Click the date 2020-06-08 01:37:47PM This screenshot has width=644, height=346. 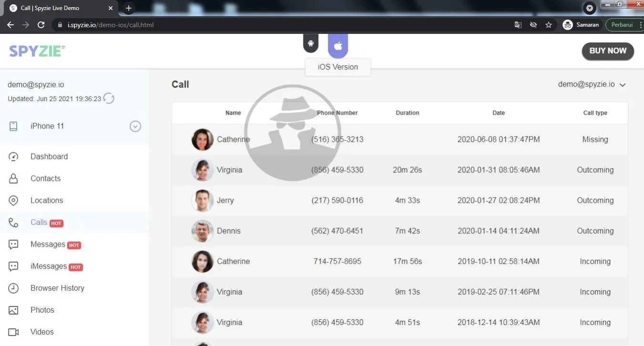499,139
